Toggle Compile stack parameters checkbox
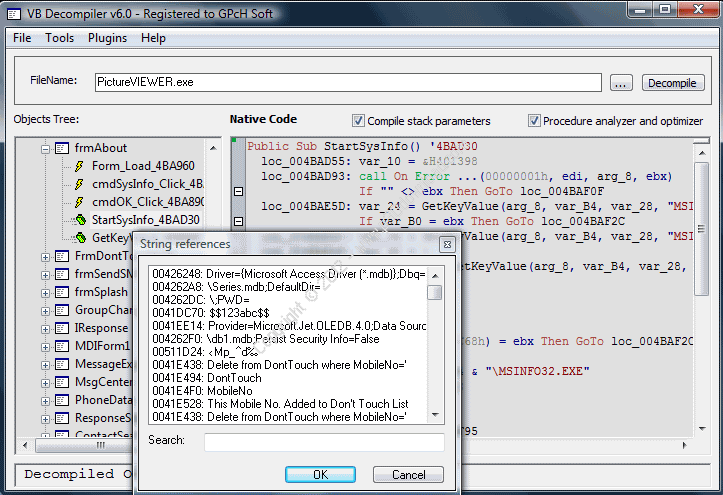The height and width of the screenshot is (495, 723). (x=359, y=121)
